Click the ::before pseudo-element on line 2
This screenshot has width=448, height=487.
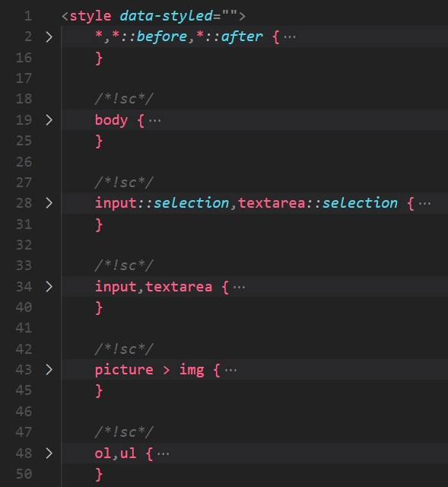tap(154, 37)
